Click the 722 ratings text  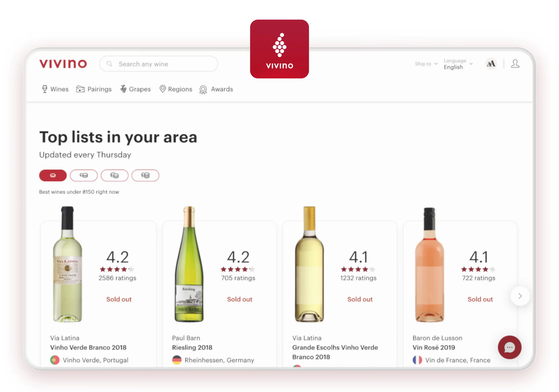(479, 278)
